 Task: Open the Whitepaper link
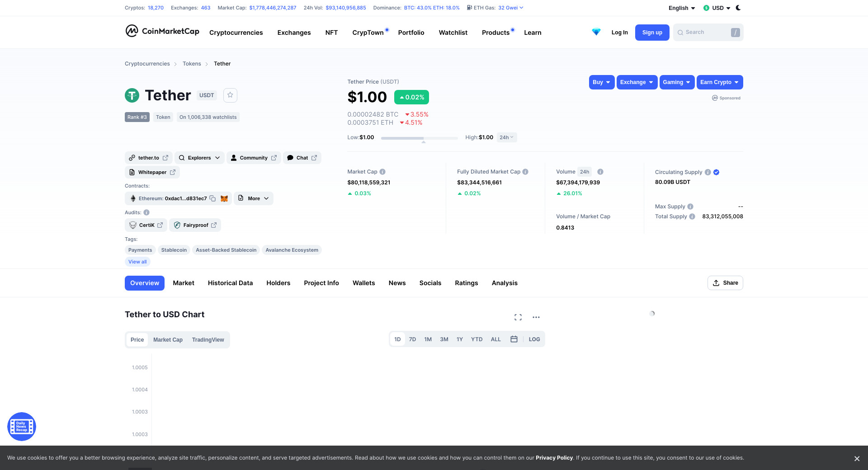[x=152, y=172]
